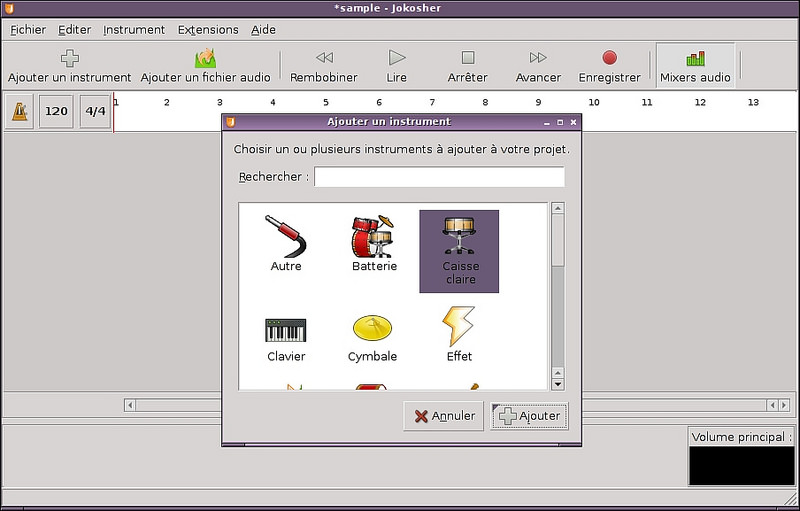800x511 pixels.
Task: Confirm with the Ajouter button
Action: [529, 416]
